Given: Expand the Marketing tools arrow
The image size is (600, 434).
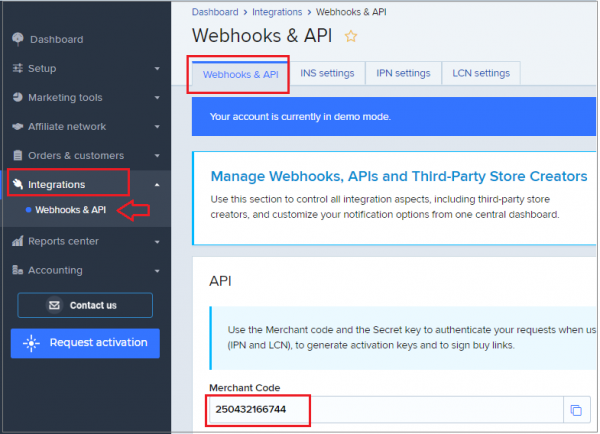Looking at the screenshot, I should [157, 98].
